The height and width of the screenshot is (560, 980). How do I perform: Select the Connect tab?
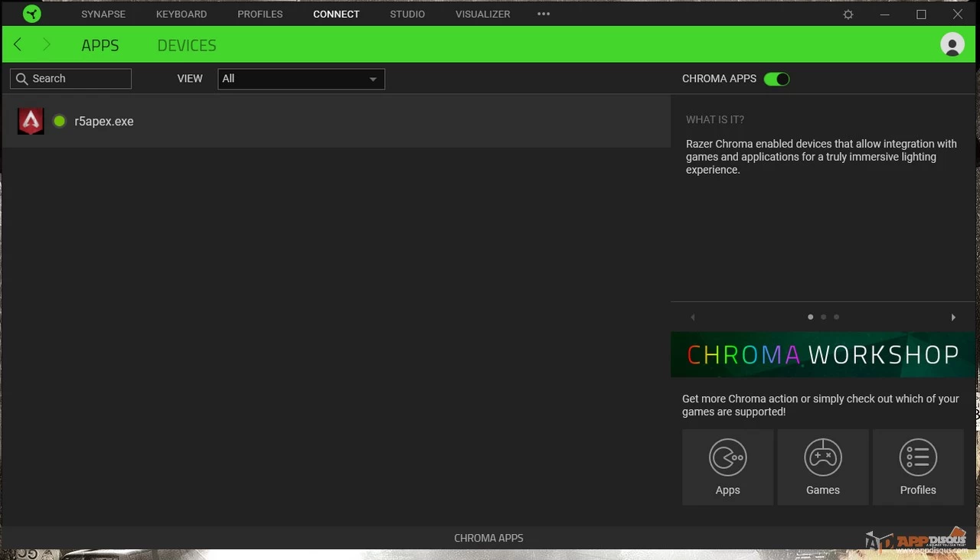click(336, 14)
